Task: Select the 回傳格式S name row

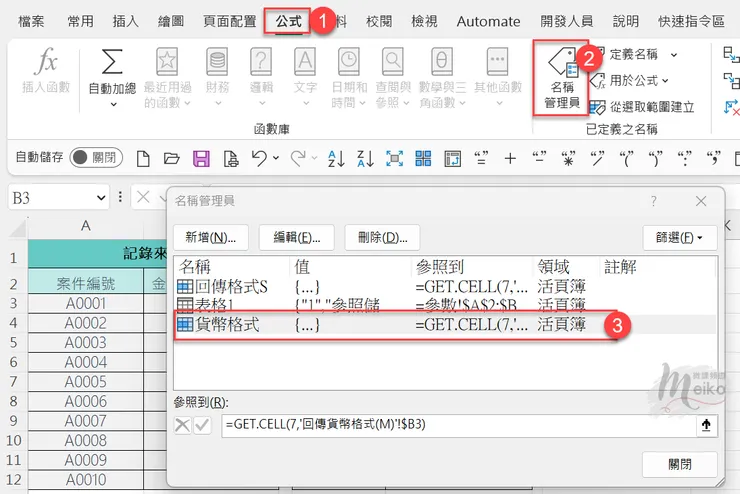Action: point(444,286)
